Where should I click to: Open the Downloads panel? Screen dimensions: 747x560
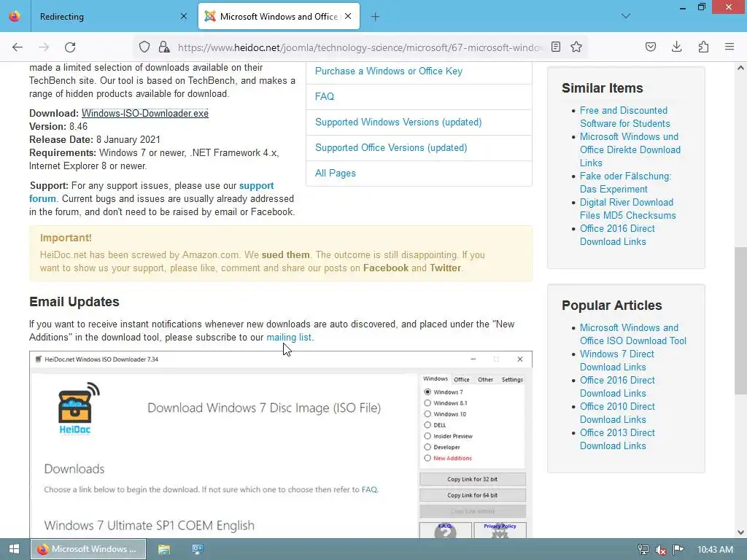[x=676, y=47]
